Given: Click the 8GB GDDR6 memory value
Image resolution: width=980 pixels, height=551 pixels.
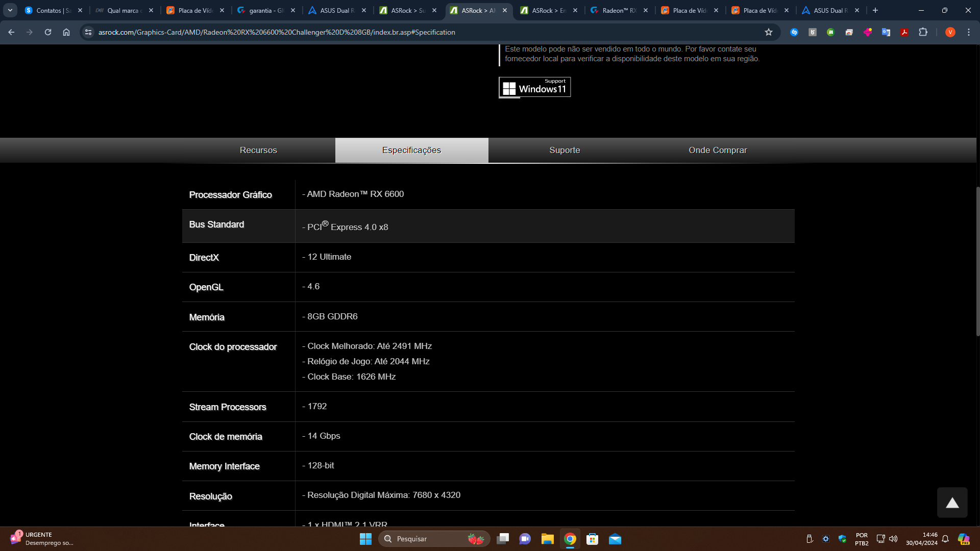Looking at the screenshot, I should pyautogui.click(x=330, y=316).
